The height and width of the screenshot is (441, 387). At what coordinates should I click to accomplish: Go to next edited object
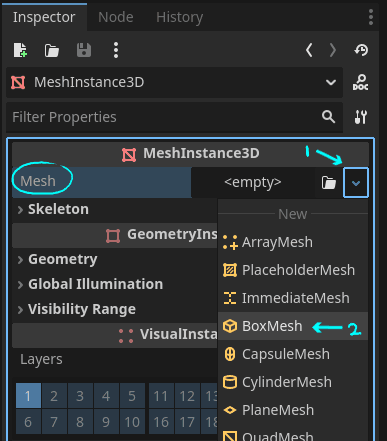(333, 50)
